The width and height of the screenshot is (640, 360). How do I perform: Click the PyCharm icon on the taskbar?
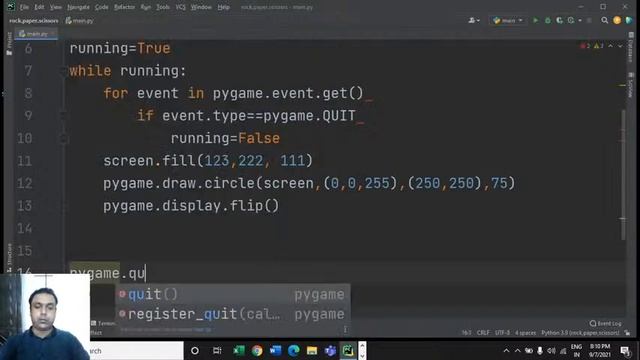348,350
